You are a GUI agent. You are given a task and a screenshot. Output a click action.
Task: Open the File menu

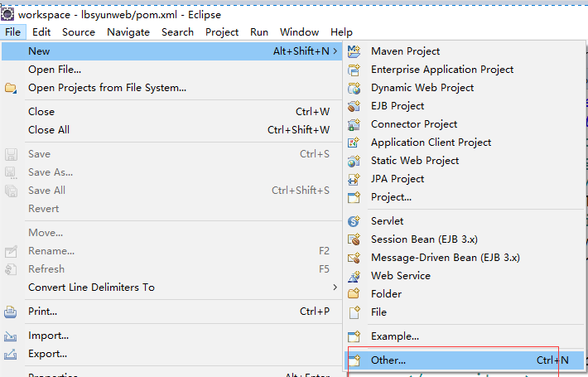pyautogui.click(x=12, y=32)
